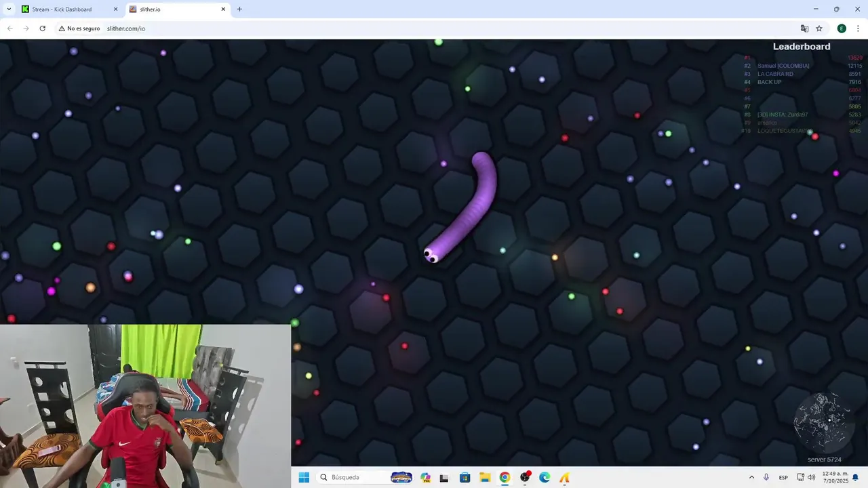The image size is (868, 488).
Task: Open Google Chrome from taskbar
Action: click(x=505, y=477)
